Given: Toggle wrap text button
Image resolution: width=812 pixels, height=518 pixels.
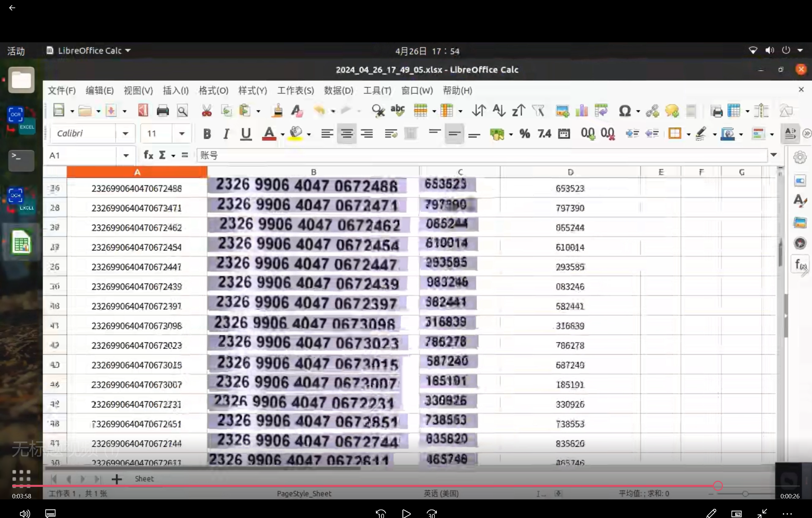Looking at the screenshot, I should (x=391, y=134).
